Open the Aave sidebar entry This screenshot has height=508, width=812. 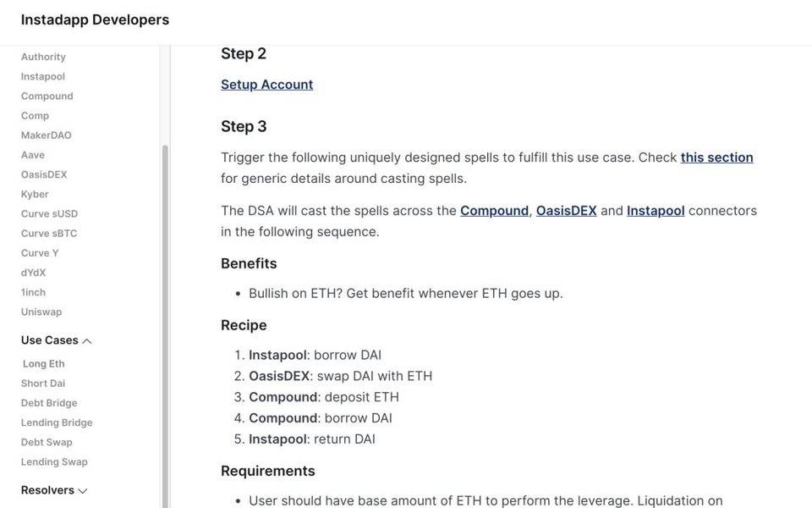33,155
